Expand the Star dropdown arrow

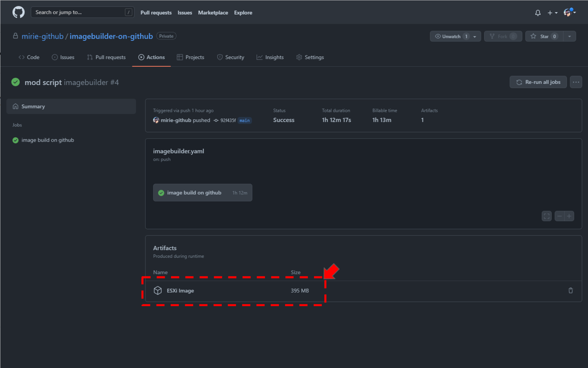[569, 36]
